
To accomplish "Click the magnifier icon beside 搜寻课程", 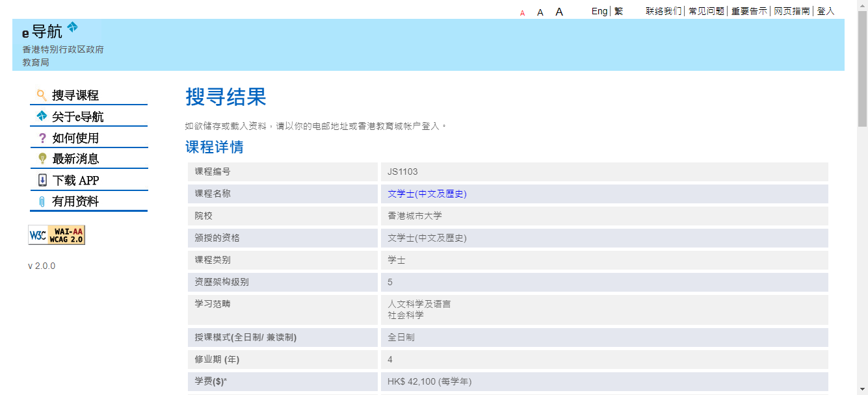I will (x=42, y=95).
